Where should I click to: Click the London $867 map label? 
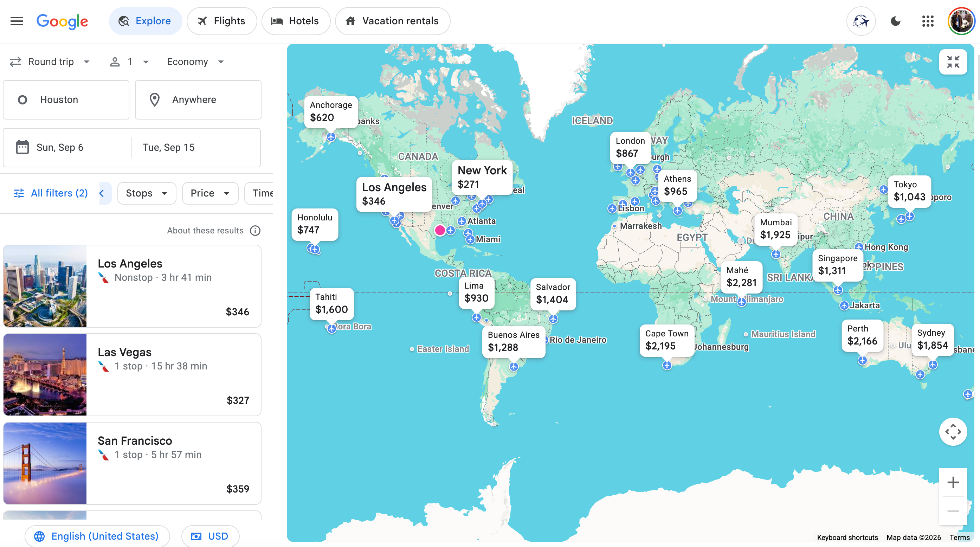630,148
